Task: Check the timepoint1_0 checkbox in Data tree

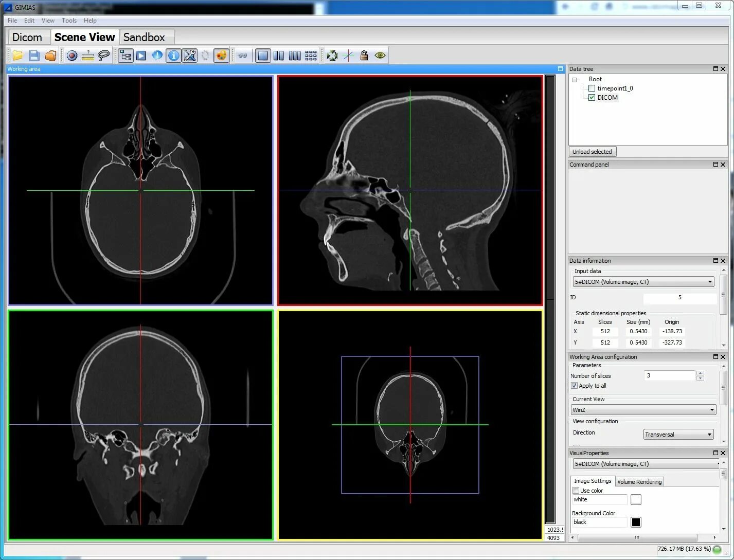Action: (x=592, y=88)
